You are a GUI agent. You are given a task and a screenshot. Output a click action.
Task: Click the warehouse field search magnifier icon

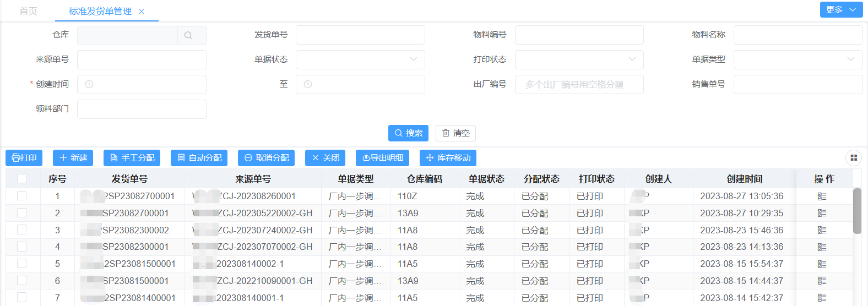[188, 35]
